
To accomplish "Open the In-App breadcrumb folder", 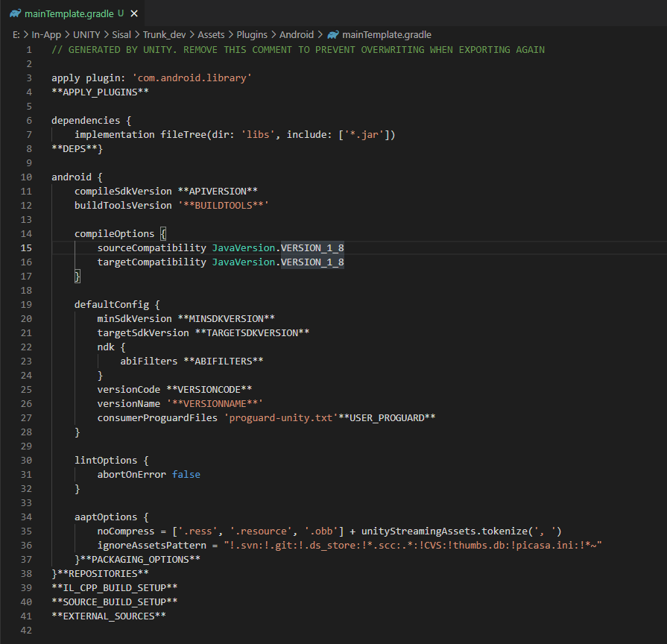I will (46, 34).
